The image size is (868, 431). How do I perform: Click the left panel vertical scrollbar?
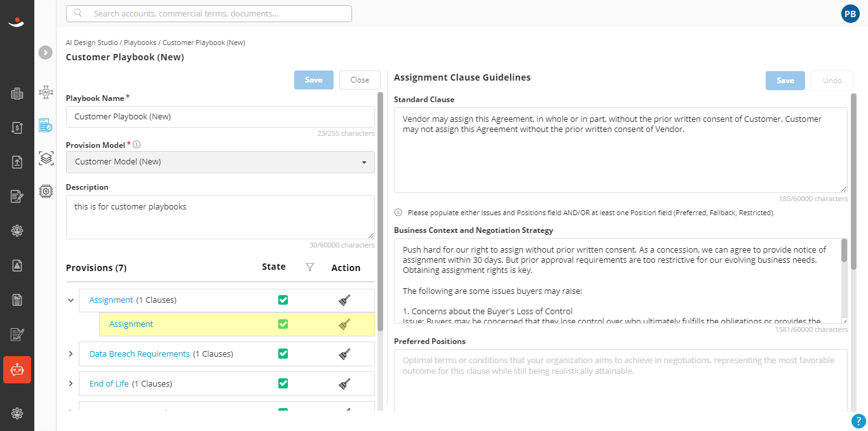380,212
